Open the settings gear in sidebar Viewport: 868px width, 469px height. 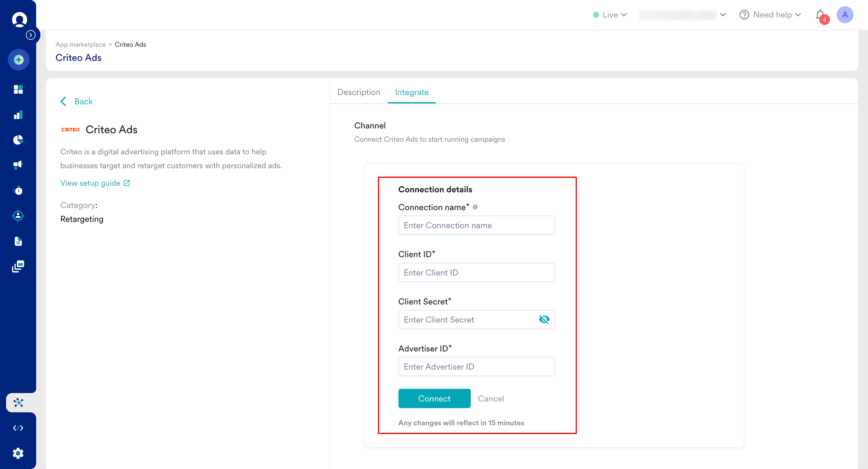[x=18, y=453]
